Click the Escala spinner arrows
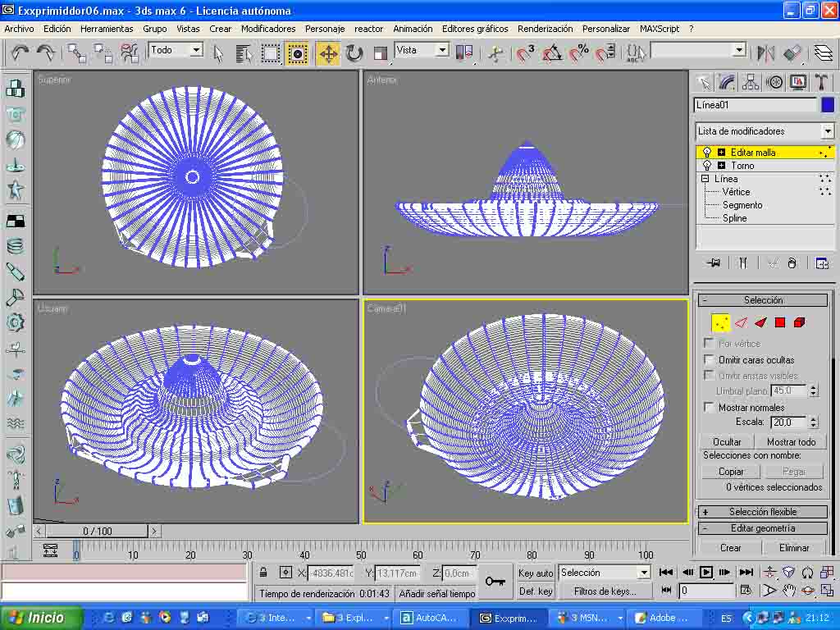Screen dimensions: 840x630 click(x=814, y=422)
